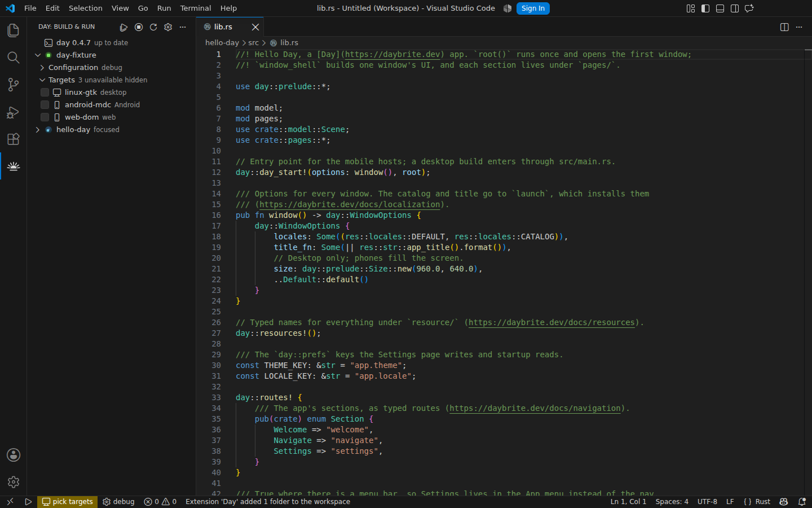Check the android-mdc target checkbox
812x508 pixels.
point(45,105)
